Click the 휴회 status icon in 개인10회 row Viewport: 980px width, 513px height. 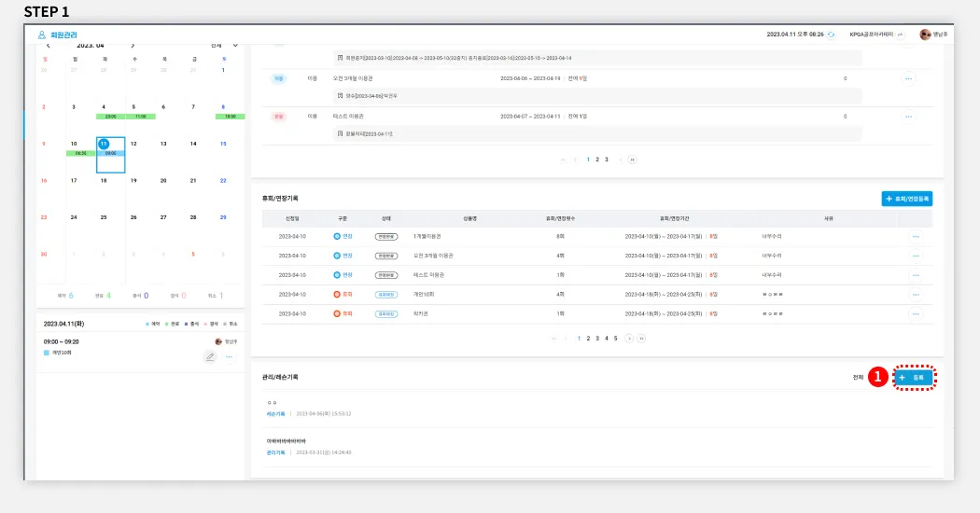337,295
